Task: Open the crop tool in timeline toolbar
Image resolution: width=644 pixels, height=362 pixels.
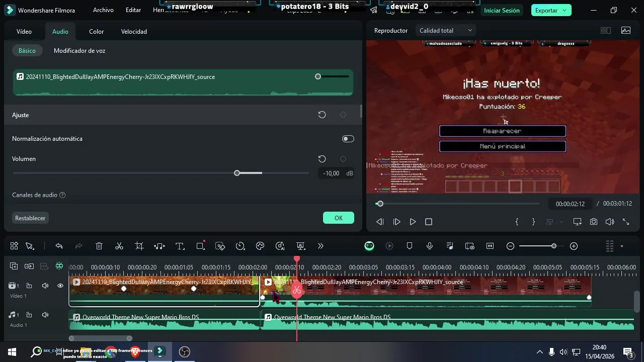Action: pos(139,246)
